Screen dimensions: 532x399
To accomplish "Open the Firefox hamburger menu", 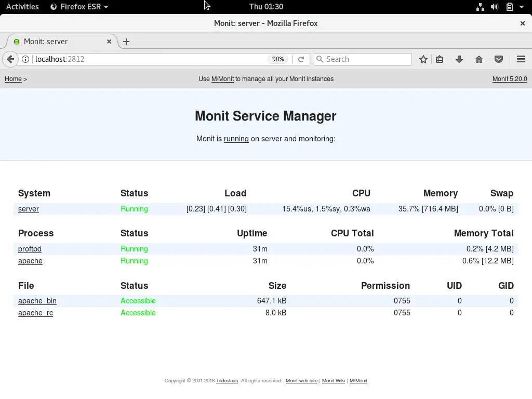I will click(521, 59).
